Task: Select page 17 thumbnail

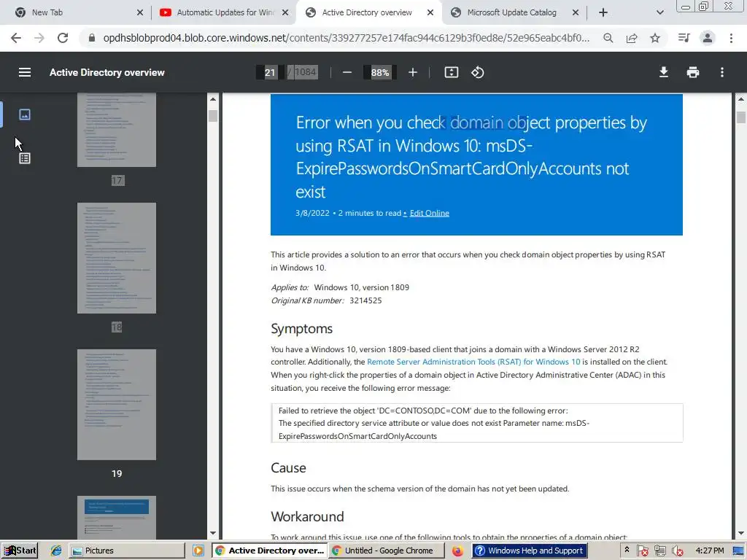Action: point(117,130)
